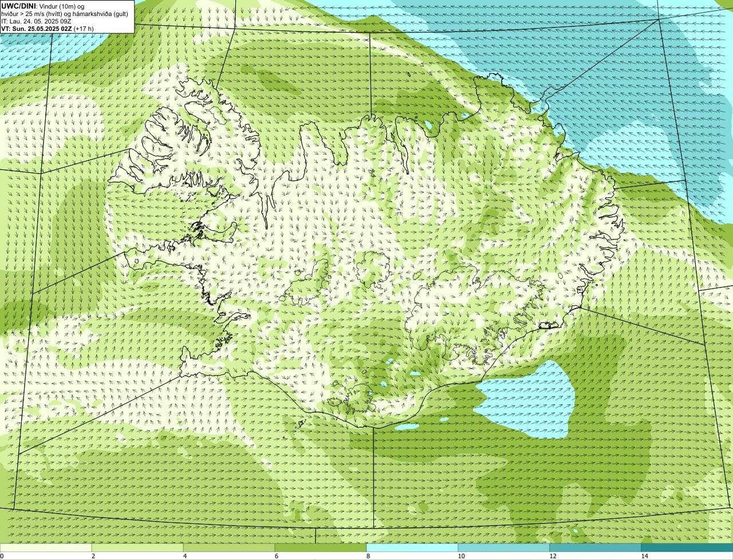Click the medium green 4–6 legend swatch
This screenshot has width=733, height=560.
pyautogui.click(x=229, y=548)
